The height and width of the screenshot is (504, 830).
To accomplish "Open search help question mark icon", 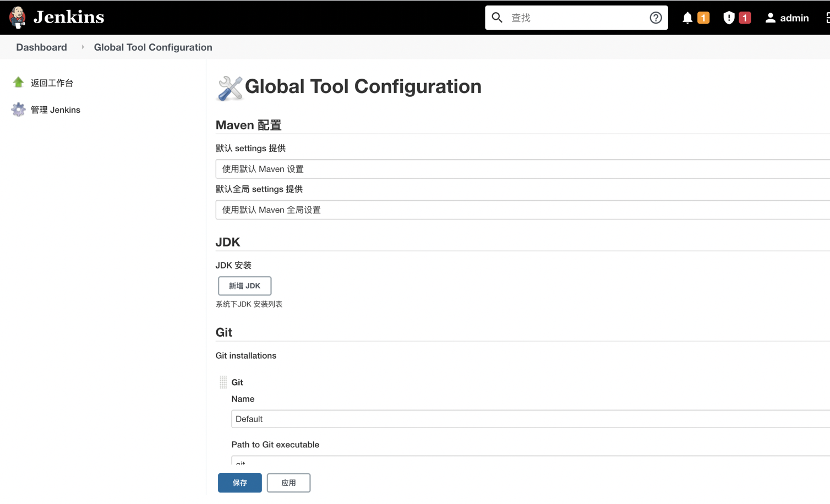I will pos(656,18).
